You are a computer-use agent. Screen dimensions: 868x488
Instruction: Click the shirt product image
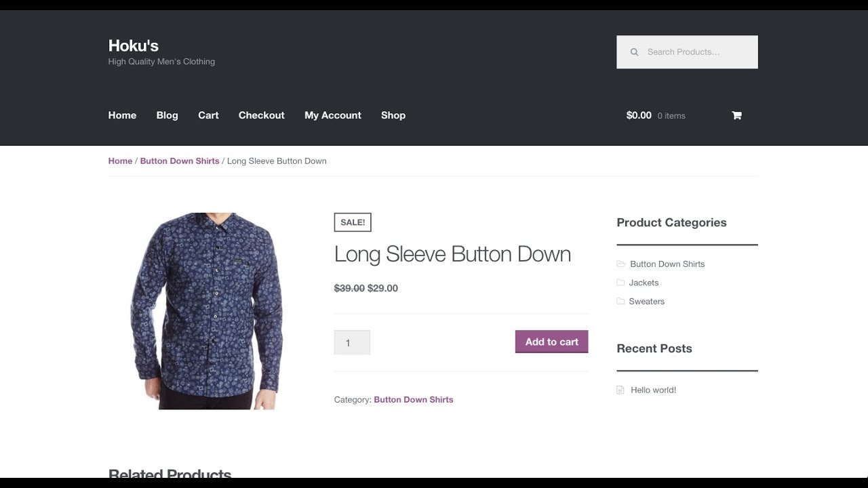click(206, 310)
